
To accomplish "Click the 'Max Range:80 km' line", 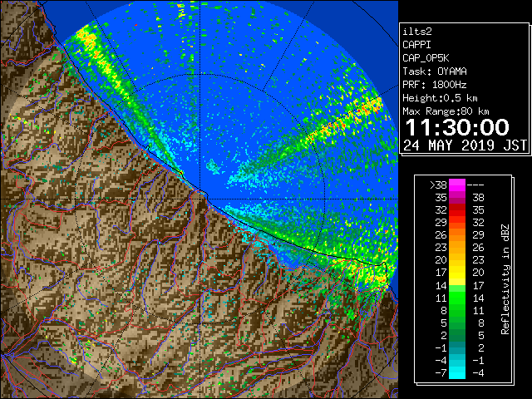I will [x=446, y=111].
